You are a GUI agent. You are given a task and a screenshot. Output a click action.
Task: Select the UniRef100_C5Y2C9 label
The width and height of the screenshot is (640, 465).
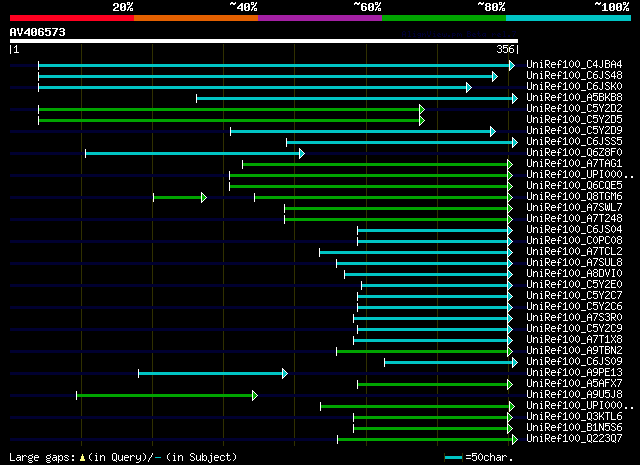(x=574, y=329)
